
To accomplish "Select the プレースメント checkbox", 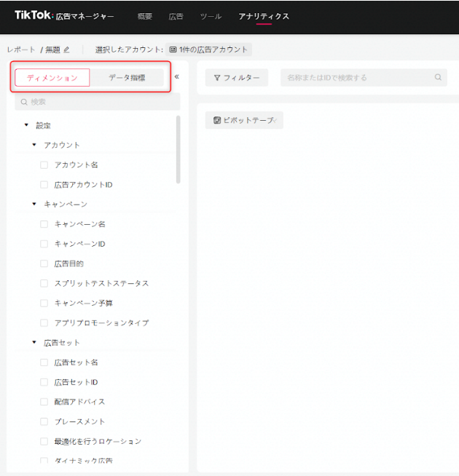I will coord(44,421).
